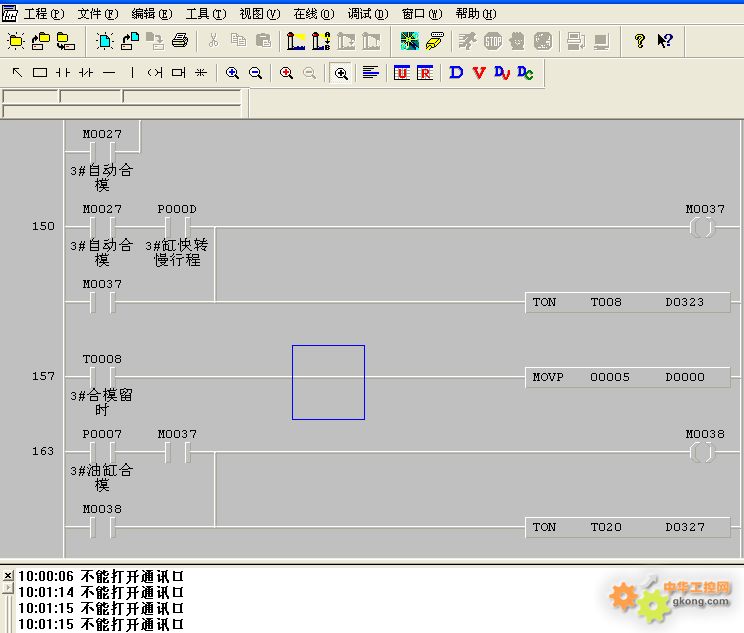Click the STOP sign icon
This screenshot has width=744, height=633.
(493, 41)
